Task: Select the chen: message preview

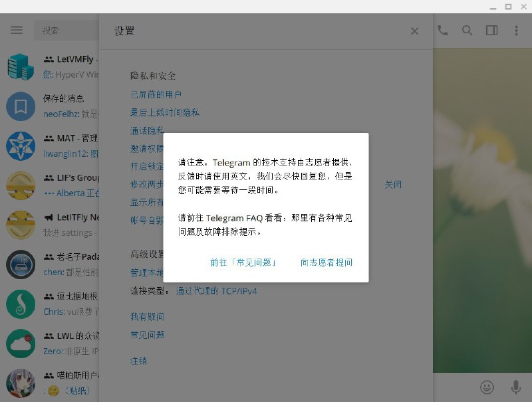Action: tap(71, 272)
